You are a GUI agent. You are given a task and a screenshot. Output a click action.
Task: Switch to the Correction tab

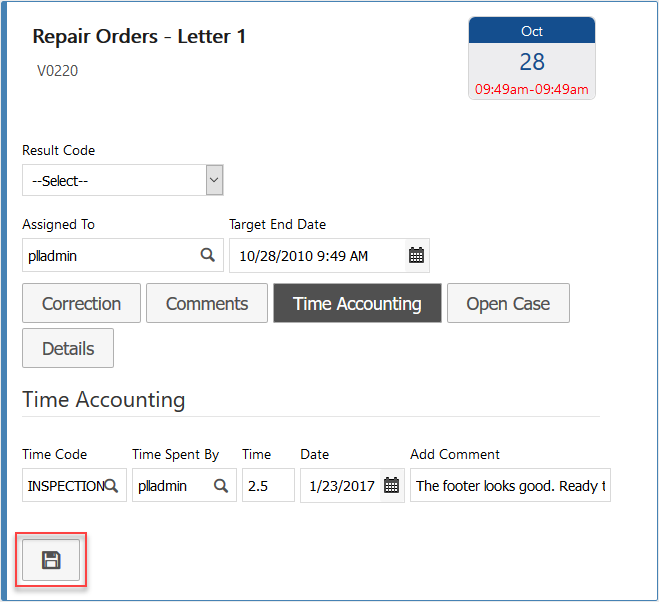[x=81, y=304]
